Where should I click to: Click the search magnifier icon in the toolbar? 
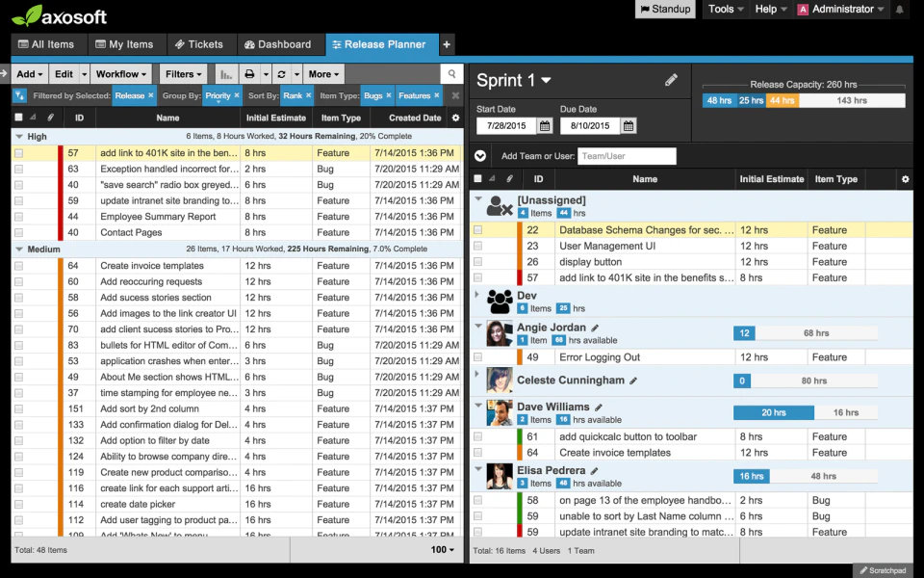coord(451,74)
